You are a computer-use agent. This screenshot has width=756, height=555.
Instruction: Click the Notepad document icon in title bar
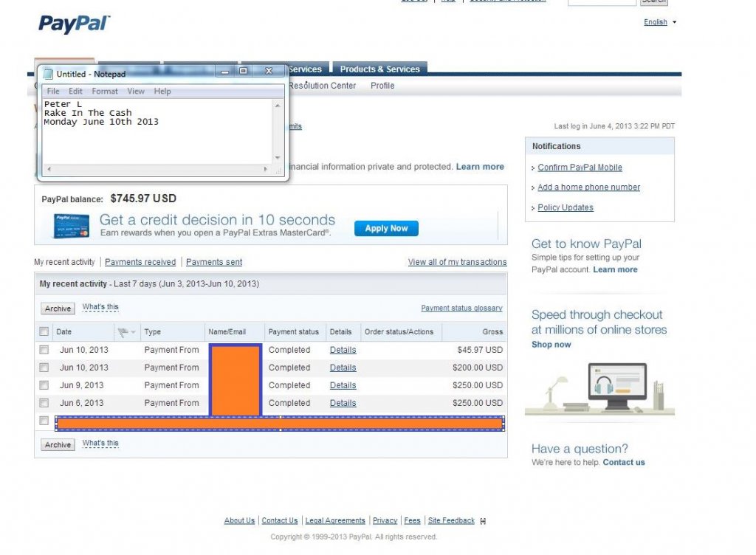point(48,74)
